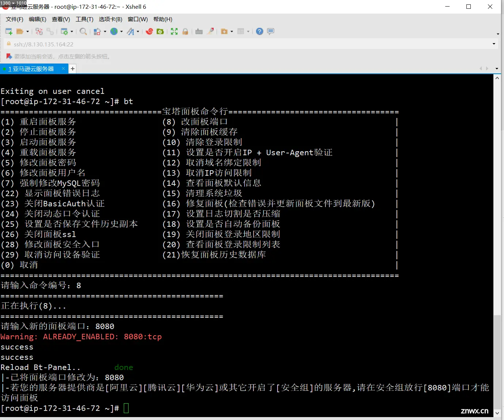This screenshot has width=504, height=420.
Task: Click the green Xagent toolbar icon
Action: [x=160, y=31]
